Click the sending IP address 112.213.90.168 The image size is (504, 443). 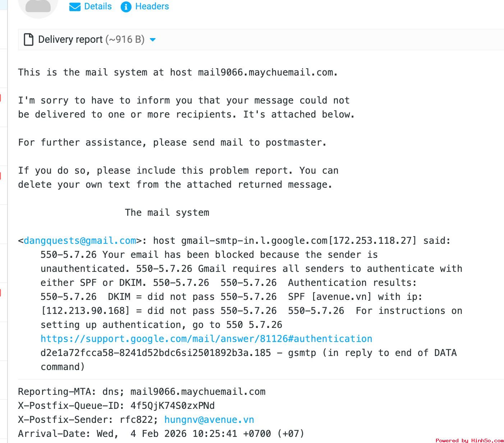(x=86, y=311)
